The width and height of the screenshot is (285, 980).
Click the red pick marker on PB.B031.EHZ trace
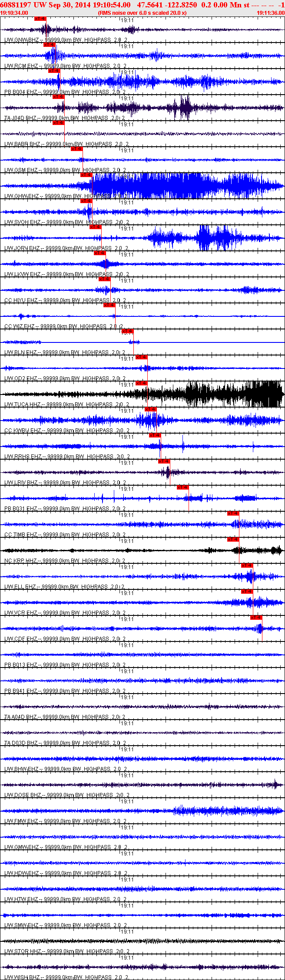click(183, 487)
